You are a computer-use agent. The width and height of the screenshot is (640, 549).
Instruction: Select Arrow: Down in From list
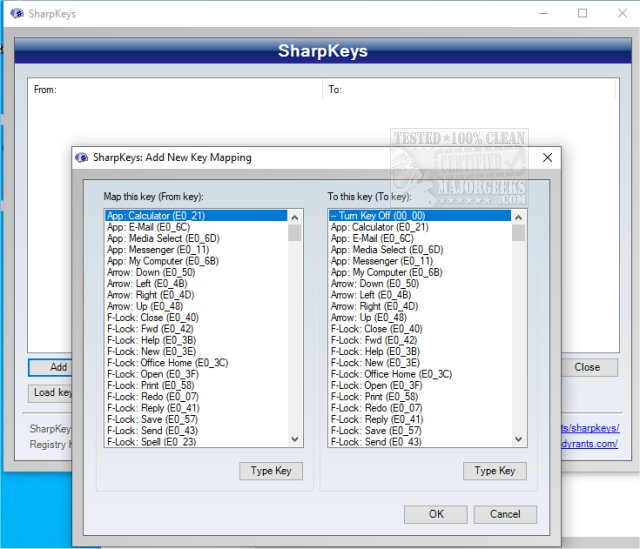[x=196, y=272]
